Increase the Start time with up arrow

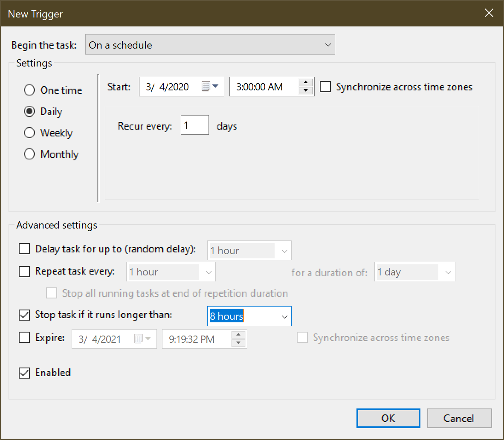[306, 82]
